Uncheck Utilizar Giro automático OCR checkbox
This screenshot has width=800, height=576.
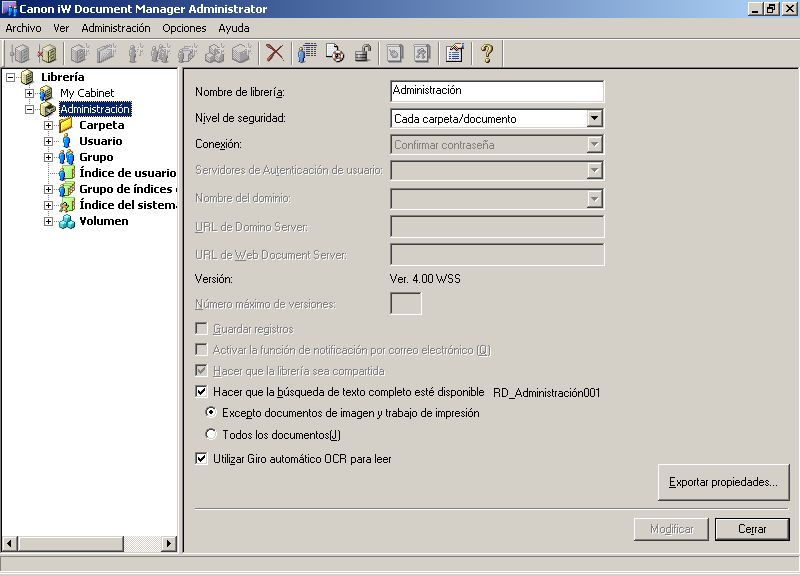(x=202, y=458)
